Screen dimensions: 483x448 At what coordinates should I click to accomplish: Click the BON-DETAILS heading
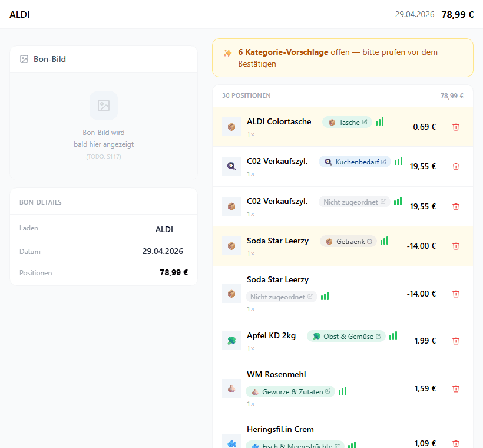coord(41,202)
